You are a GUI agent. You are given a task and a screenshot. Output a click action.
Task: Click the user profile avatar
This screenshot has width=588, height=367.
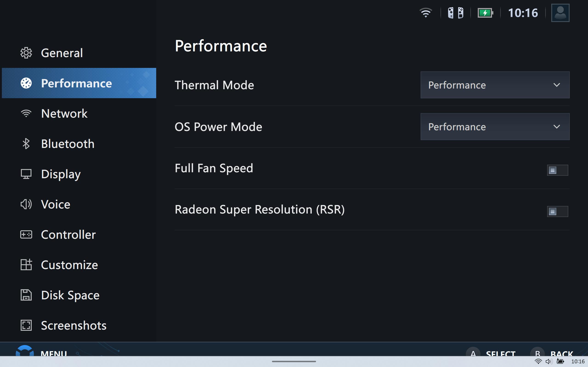pyautogui.click(x=560, y=13)
